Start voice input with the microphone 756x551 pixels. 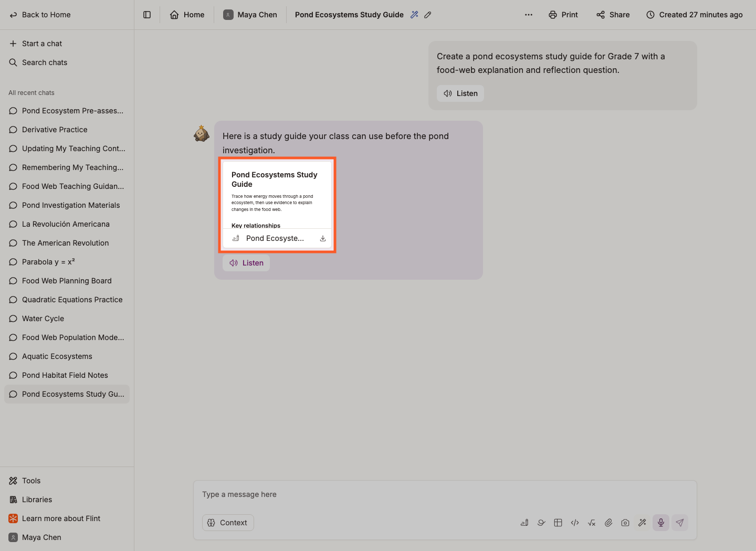pyautogui.click(x=661, y=523)
